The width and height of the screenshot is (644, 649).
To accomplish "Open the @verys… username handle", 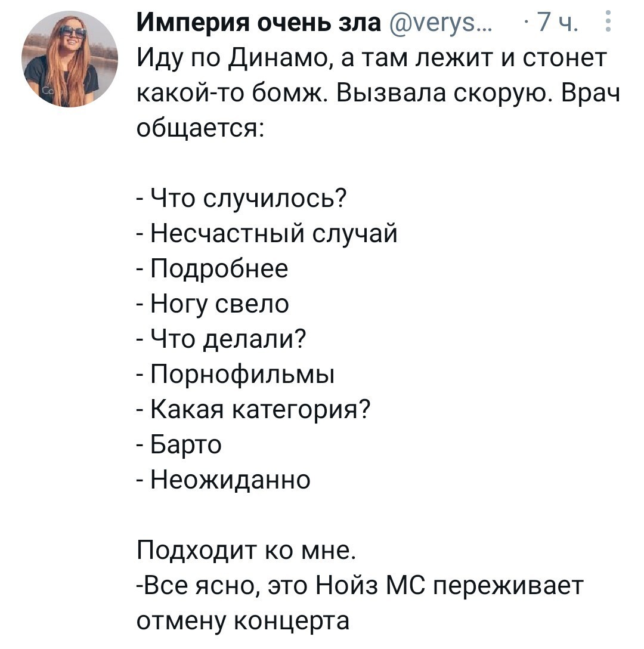I will click(440, 24).
